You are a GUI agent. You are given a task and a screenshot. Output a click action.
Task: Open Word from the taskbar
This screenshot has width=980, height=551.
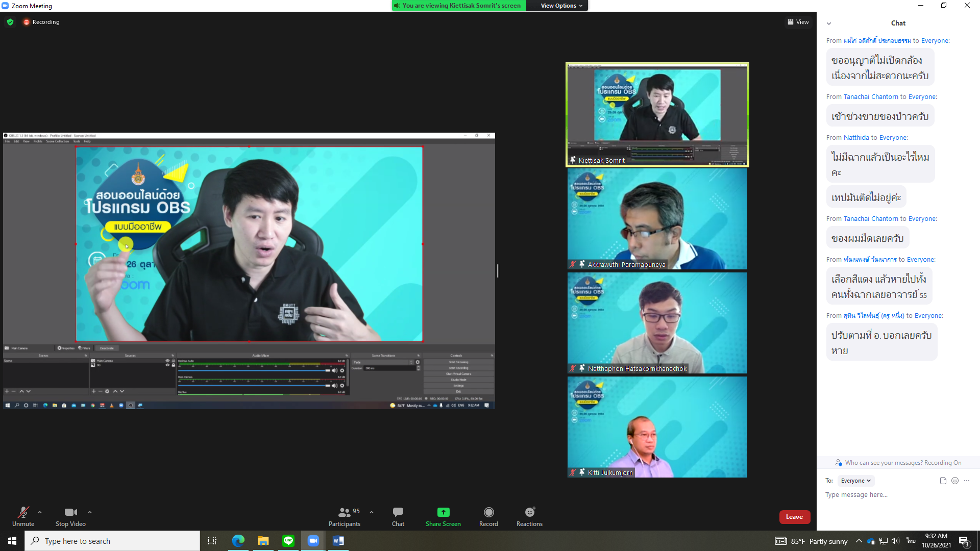click(x=338, y=541)
